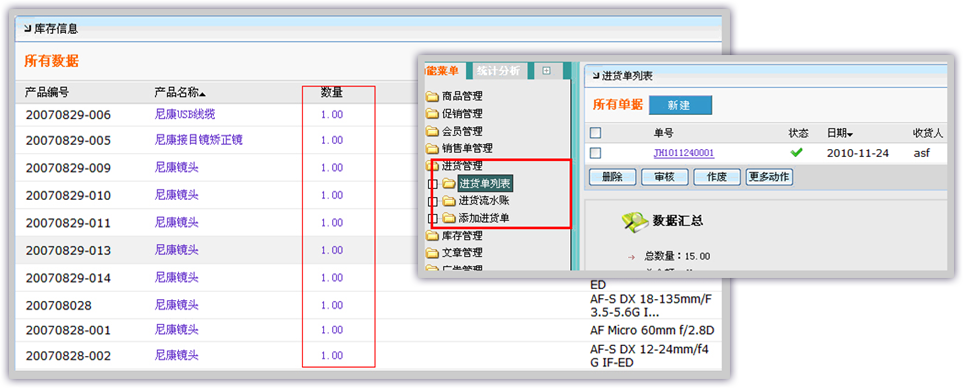Check the box for order JH1011240001
The image size is (963, 388).
pos(595,153)
